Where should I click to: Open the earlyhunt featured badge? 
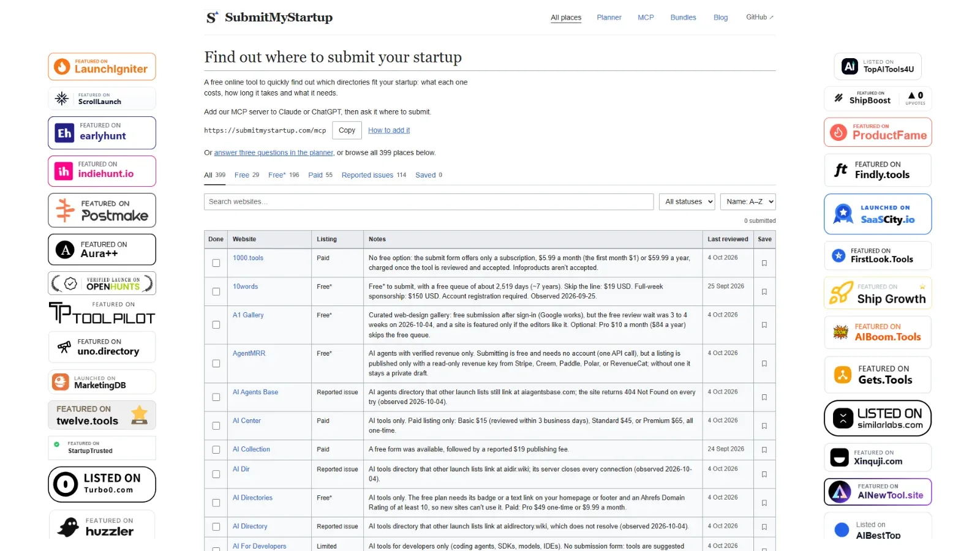coord(102,133)
